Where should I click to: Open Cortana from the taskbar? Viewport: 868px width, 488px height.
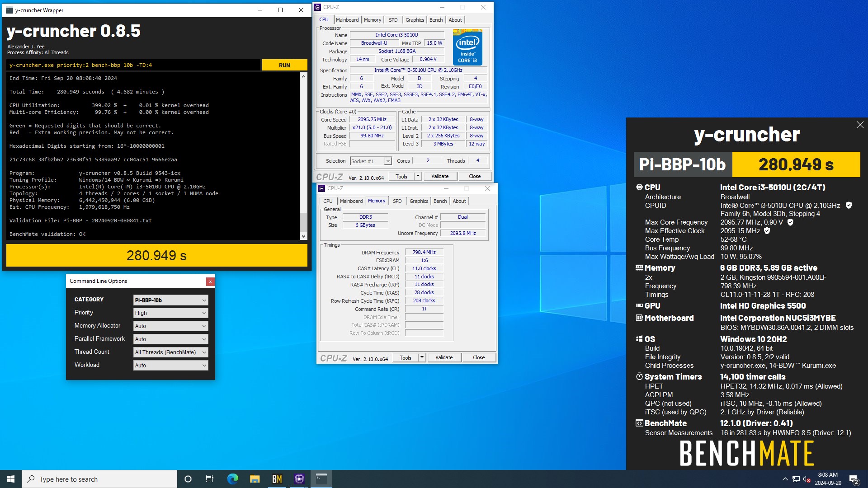pos(188,479)
